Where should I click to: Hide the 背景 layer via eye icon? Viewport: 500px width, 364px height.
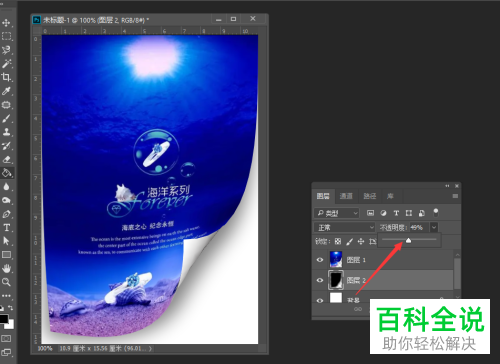point(320,300)
